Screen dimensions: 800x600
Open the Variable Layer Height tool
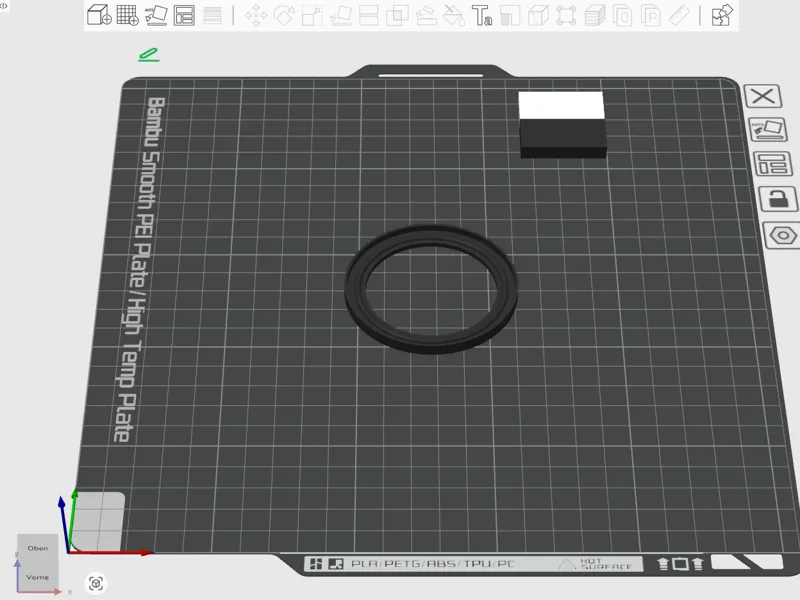click(x=212, y=15)
